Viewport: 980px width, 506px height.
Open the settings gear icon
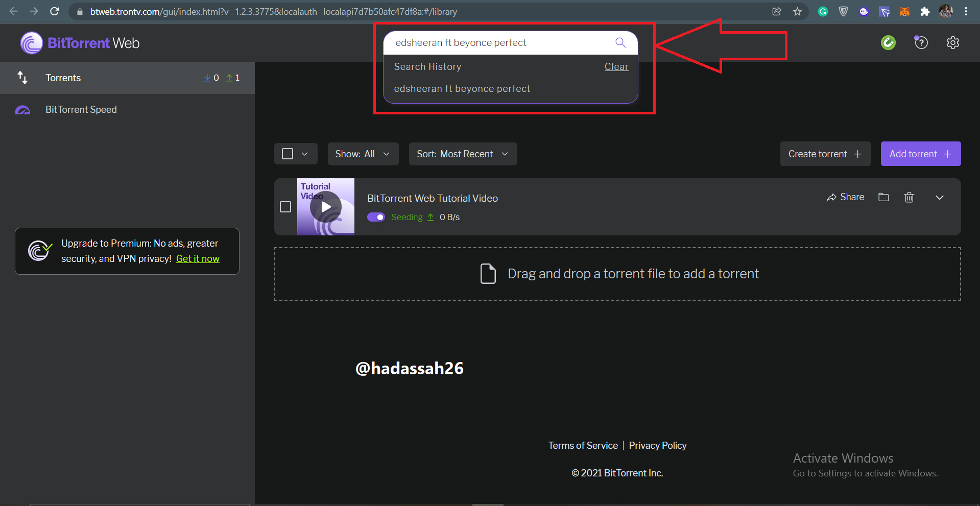click(x=952, y=42)
